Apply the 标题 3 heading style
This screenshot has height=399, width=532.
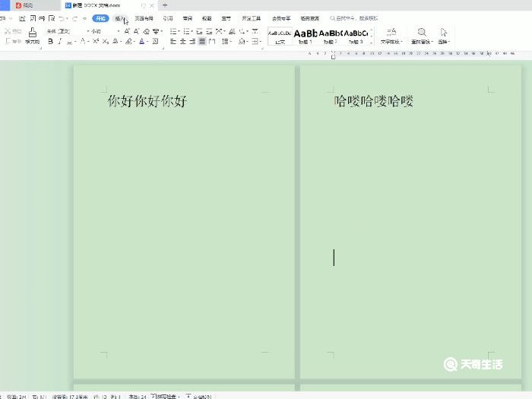pyautogui.click(x=356, y=36)
